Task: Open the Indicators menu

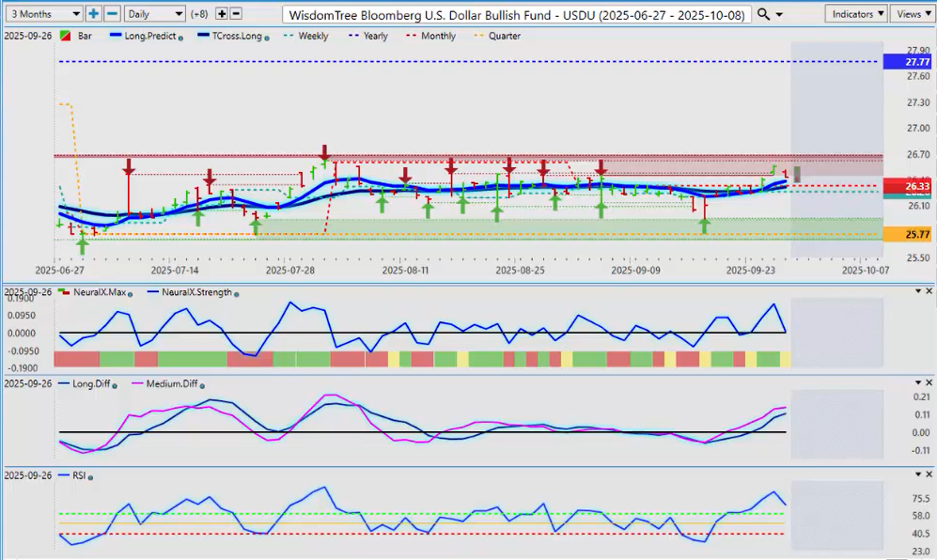Action: click(x=856, y=14)
